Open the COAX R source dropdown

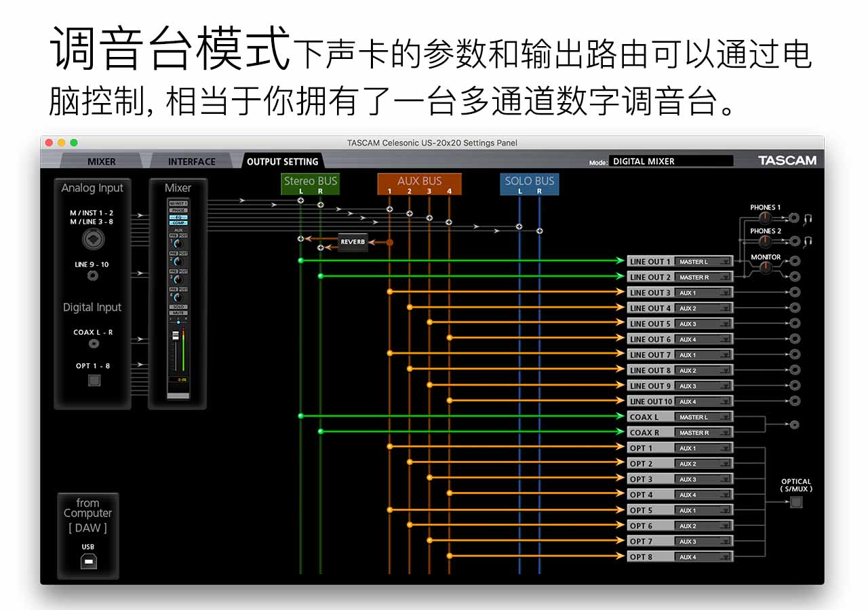pyautogui.click(x=704, y=432)
